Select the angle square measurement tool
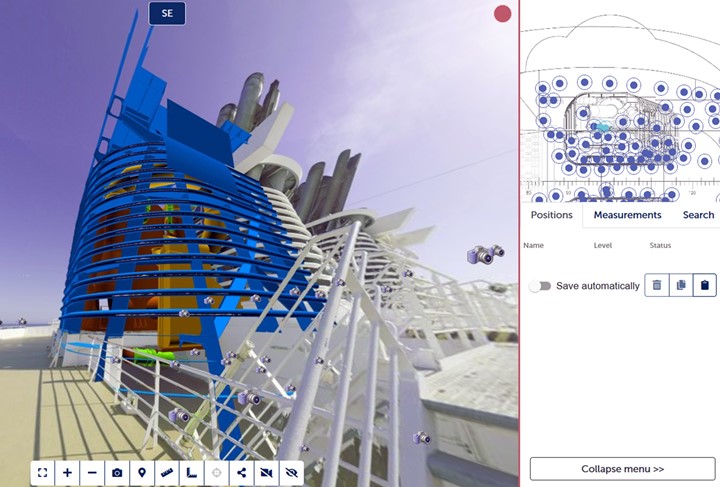The height and width of the screenshot is (487, 720). coord(192,473)
